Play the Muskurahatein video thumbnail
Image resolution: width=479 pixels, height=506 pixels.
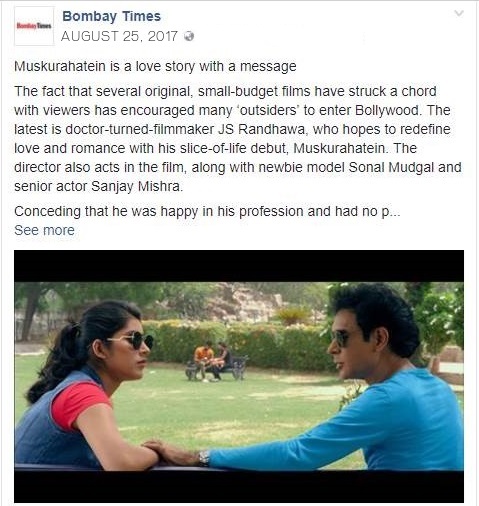[x=239, y=376]
